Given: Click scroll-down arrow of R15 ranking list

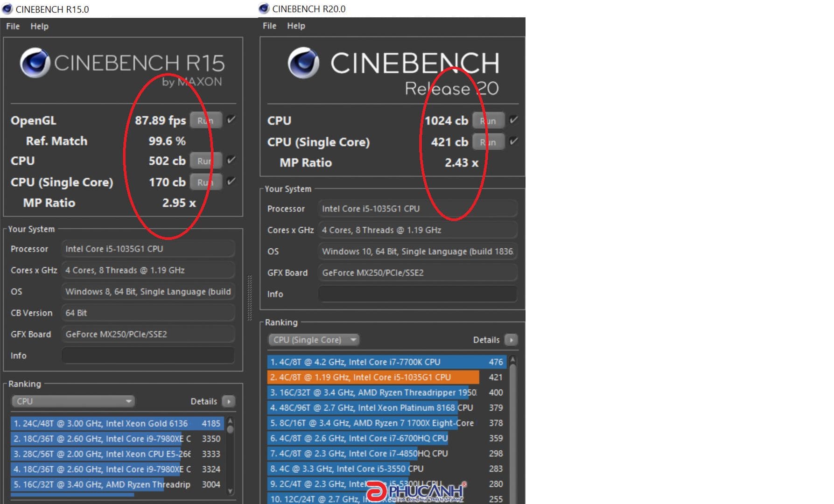Looking at the screenshot, I should click(230, 491).
